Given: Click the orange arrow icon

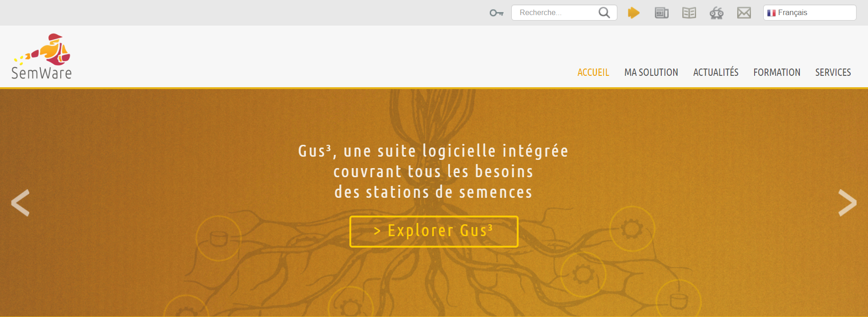Looking at the screenshot, I should (633, 13).
